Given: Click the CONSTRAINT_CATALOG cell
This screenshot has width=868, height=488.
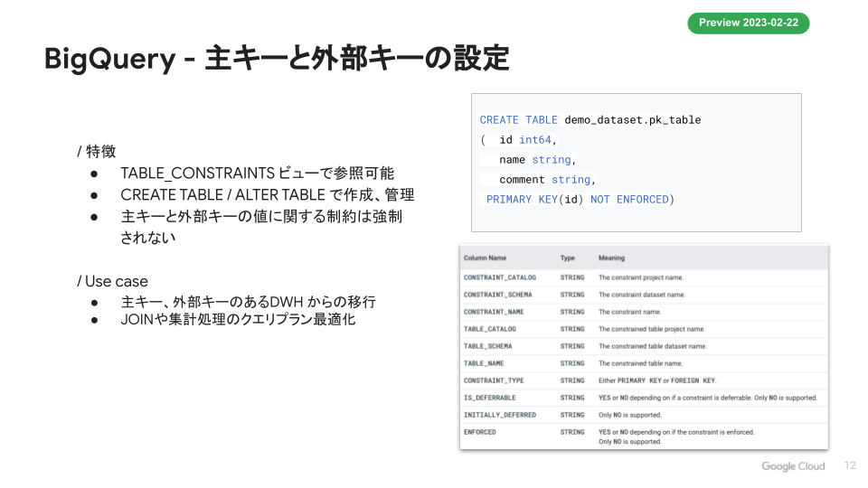Looking at the screenshot, I should pos(500,277).
